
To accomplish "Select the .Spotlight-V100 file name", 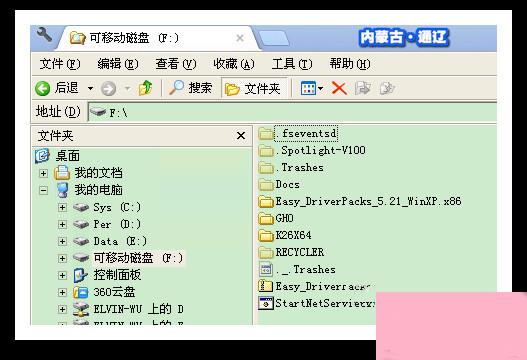I will coord(321,150).
